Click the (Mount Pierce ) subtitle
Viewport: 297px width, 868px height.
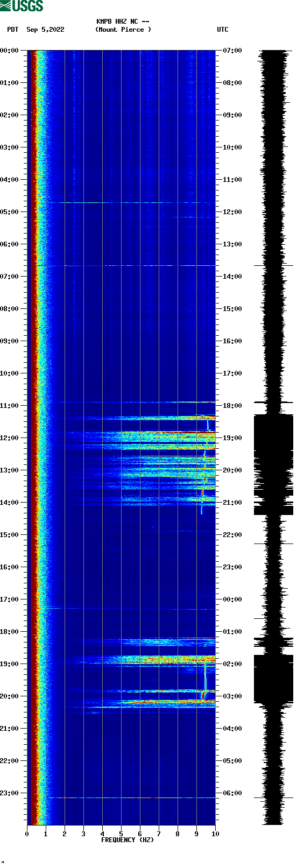pyautogui.click(x=123, y=30)
